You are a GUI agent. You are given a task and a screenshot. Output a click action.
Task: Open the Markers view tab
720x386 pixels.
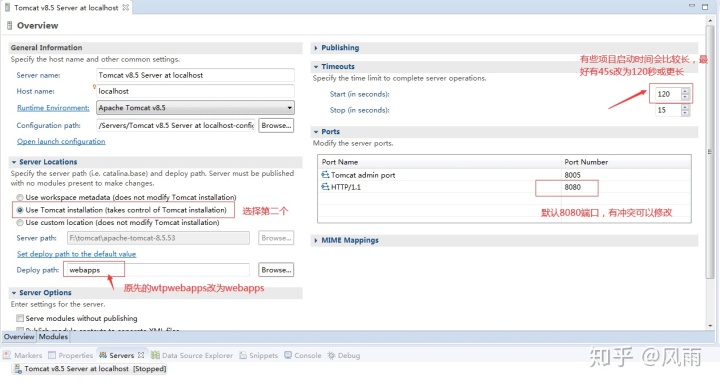[x=22, y=355]
